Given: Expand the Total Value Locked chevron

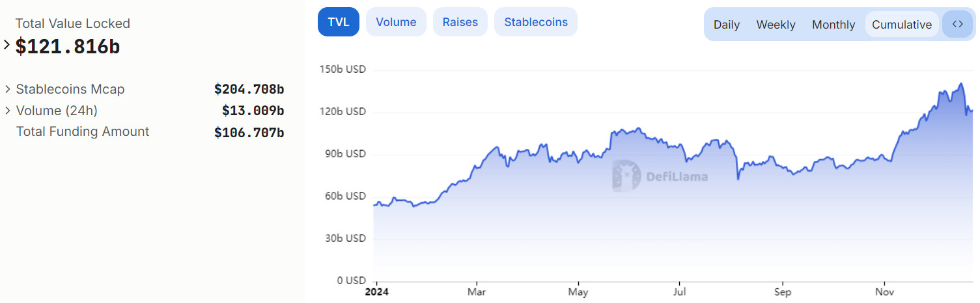Looking at the screenshot, I should click(7, 46).
